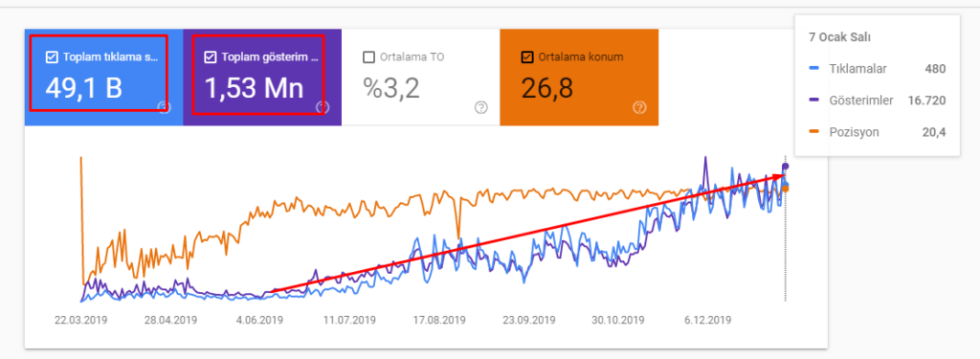Open help icon on total clicks card

click(x=165, y=107)
